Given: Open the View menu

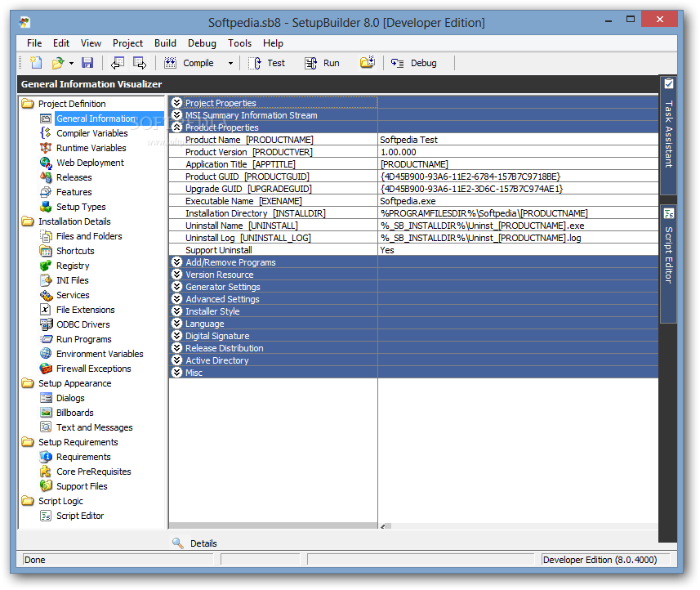Looking at the screenshot, I should coord(91,43).
